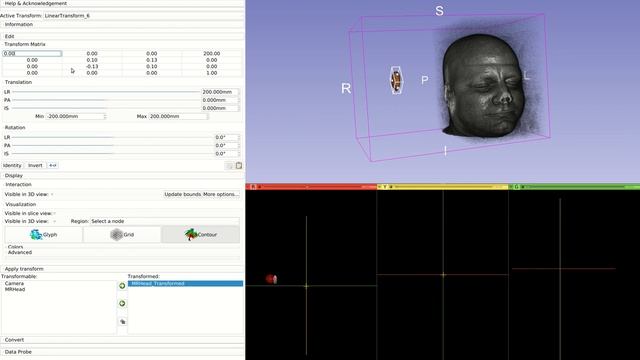Click the Rotation IS slider
This screenshot has height=360, width=640.
(112, 154)
